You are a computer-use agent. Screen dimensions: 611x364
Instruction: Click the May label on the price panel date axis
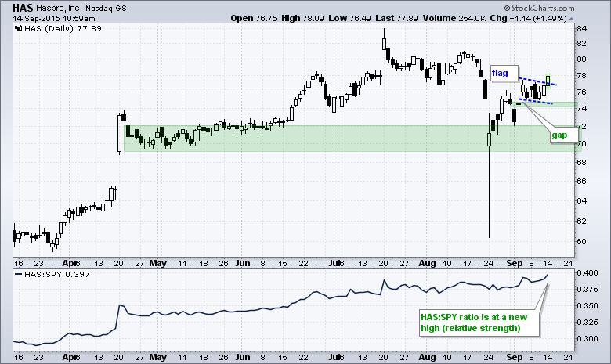pyautogui.click(x=157, y=263)
